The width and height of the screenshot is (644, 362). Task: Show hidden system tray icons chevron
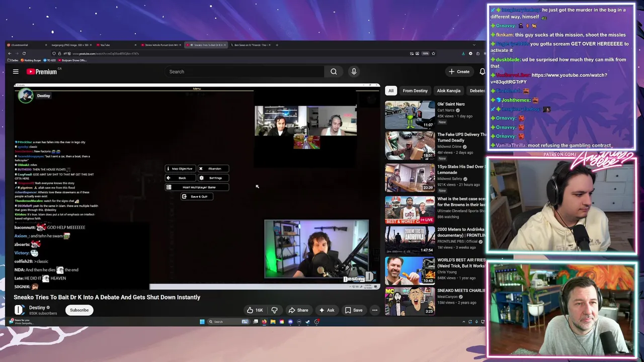pyautogui.click(x=463, y=322)
